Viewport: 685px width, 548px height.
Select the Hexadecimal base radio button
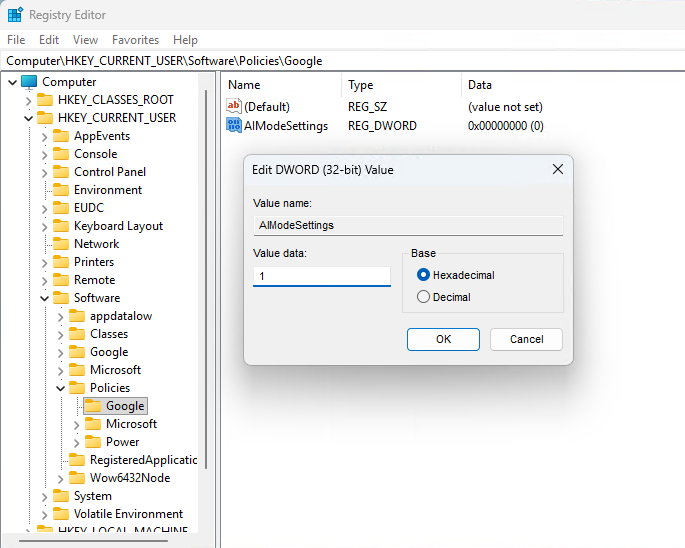point(423,275)
